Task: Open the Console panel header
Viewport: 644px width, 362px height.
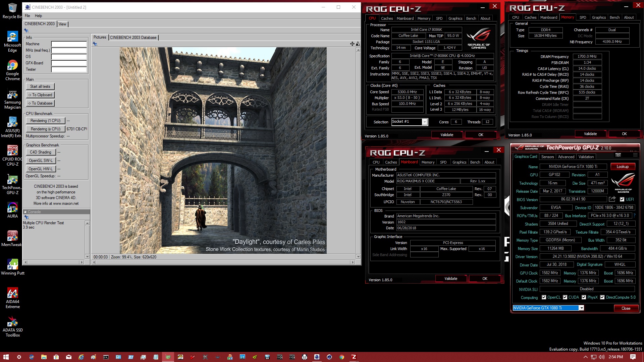Action: 56,212
